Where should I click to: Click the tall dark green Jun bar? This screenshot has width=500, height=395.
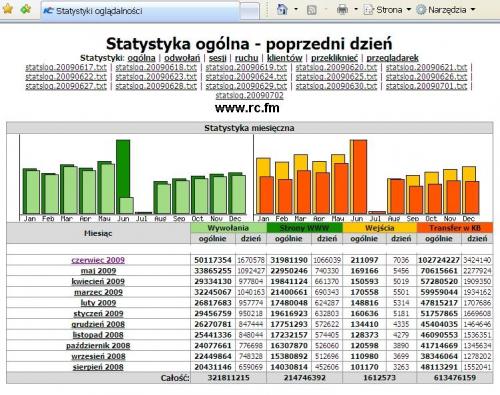click(x=123, y=168)
